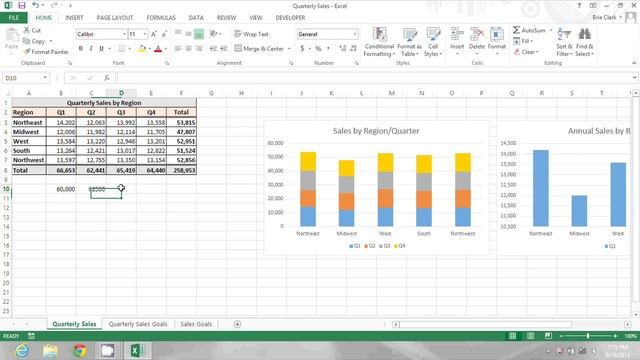This screenshot has height=360, width=640.
Task: Collapse the ribbon with the arrow
Action: [x=633, y=63]
